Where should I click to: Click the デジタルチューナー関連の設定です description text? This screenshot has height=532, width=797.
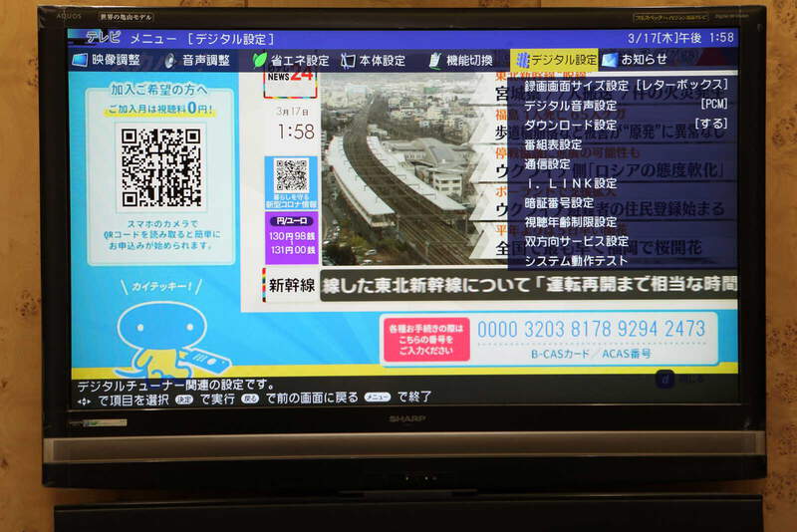pyautogui.click(x=176, y=386)
